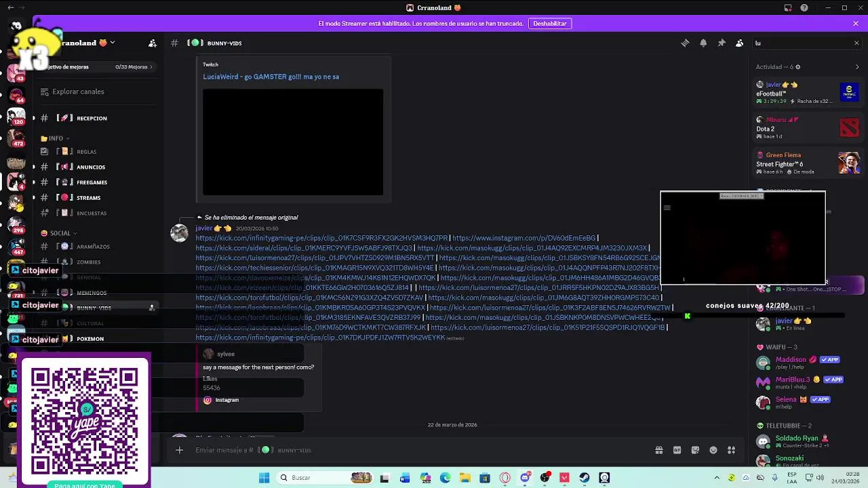
Task: Open Green Flema's Street Fighter 6 activity card
Action: point(808,163)
